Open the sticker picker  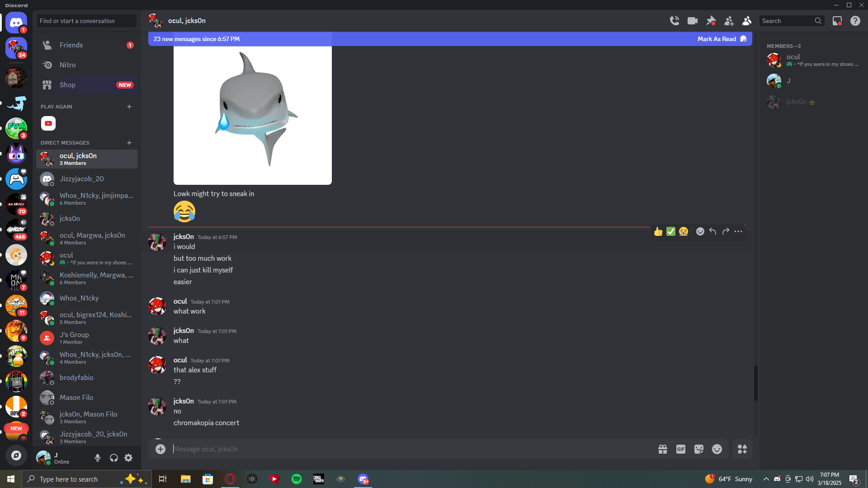point(699,449)
